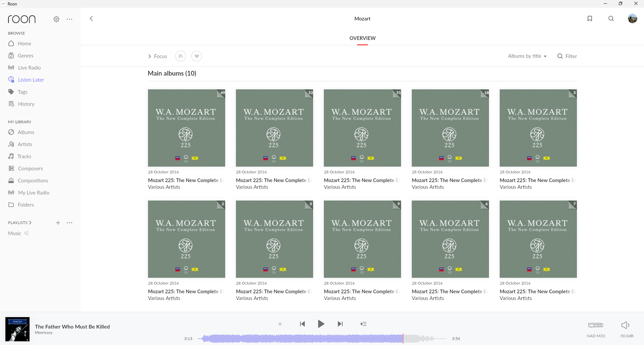Toggle favorites heart filter
The width and height of the screenshot is (644, 345).
[x=197, y=56]
